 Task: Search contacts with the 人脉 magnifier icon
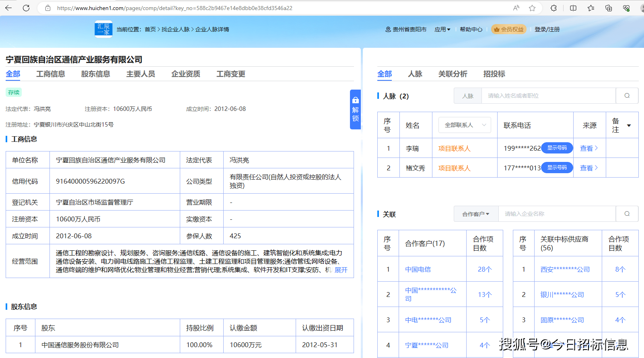coord(627,96)
